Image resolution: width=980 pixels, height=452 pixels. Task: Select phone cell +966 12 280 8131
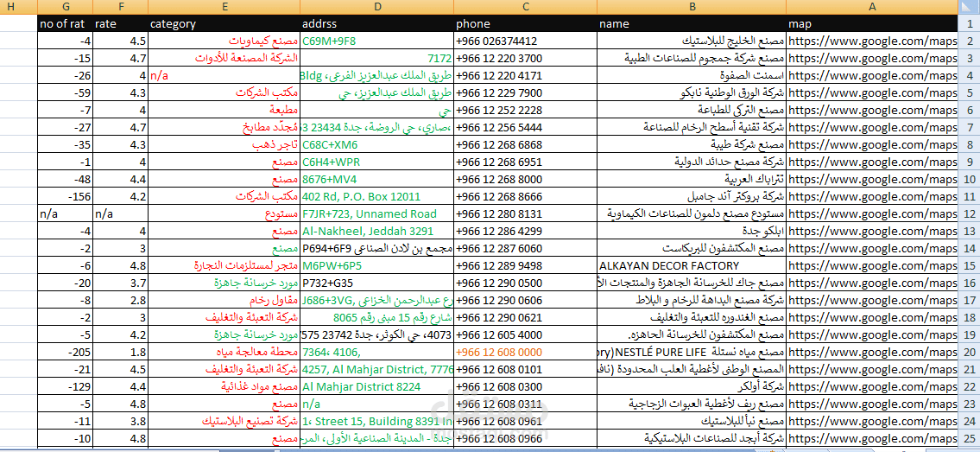pyautogui.click(x=526, y=213)
